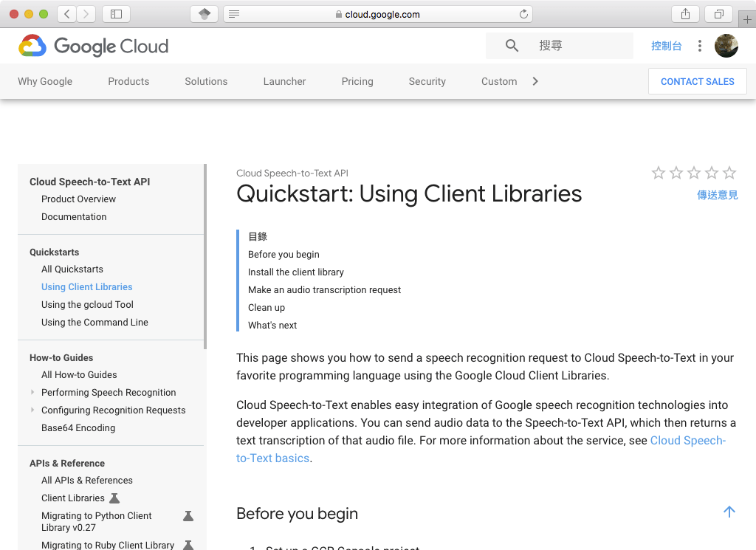Open the Custom nav item
The width and height of the screenshot is (756, 550).
499,81
